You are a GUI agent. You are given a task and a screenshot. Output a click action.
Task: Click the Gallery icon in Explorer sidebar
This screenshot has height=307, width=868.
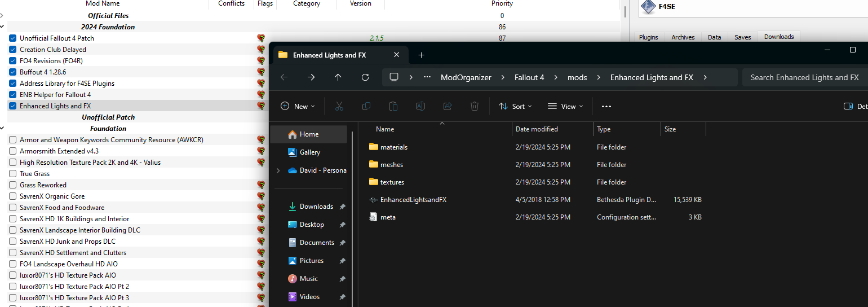coord(293,152)
